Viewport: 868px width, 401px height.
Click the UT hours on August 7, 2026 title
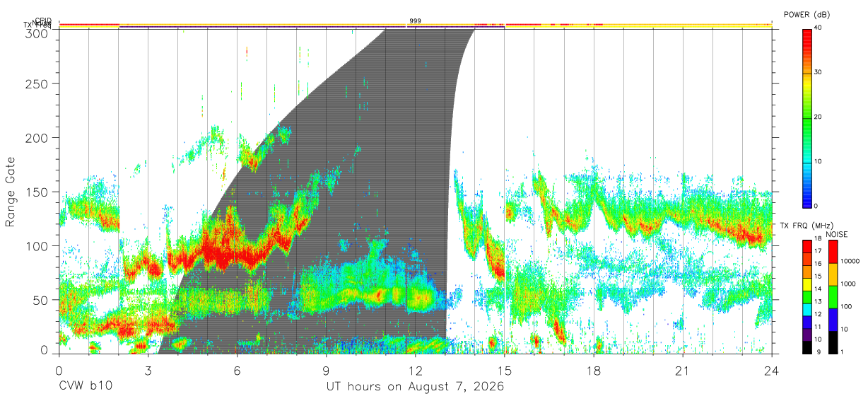[x=416, y=387]
